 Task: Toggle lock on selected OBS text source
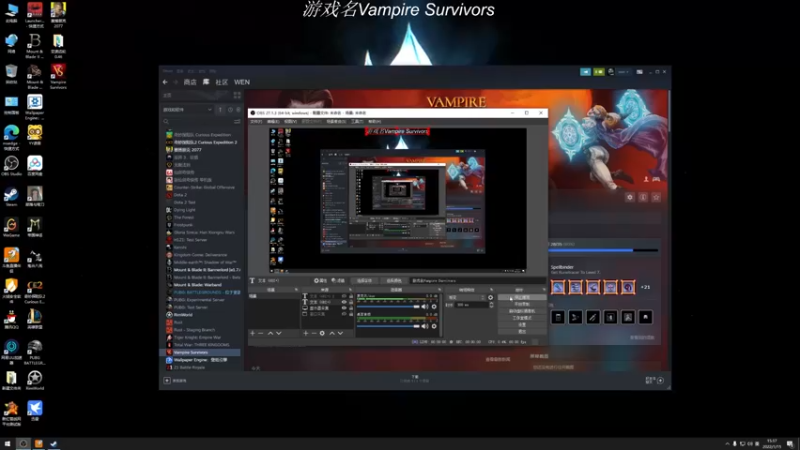351,302
